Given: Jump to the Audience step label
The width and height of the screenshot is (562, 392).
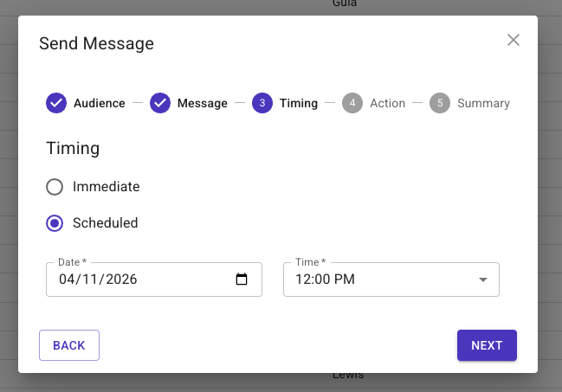Looking at the screenshot, I should click(99, 103).
